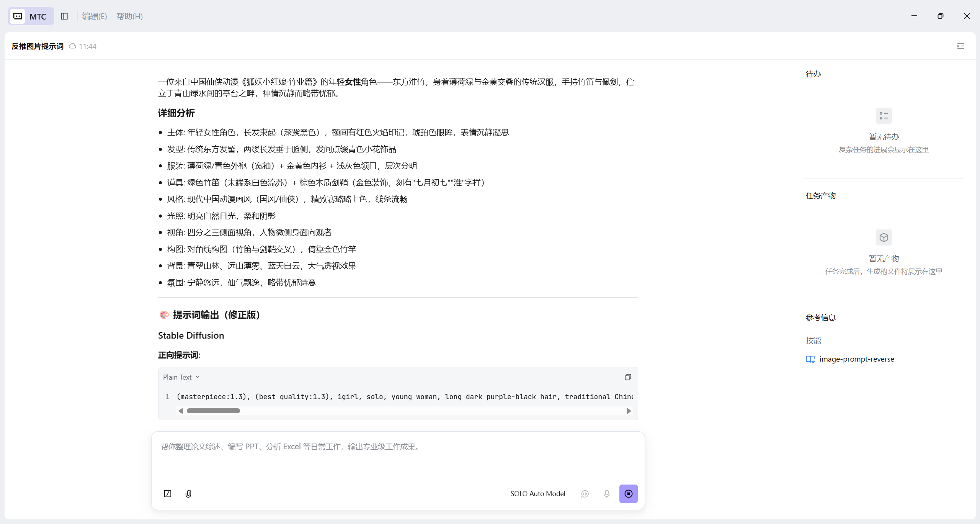This screenshot has height=524, width=980.
Task: Open the SOLO Auto Model selector
Action: [x=537, y=493]
